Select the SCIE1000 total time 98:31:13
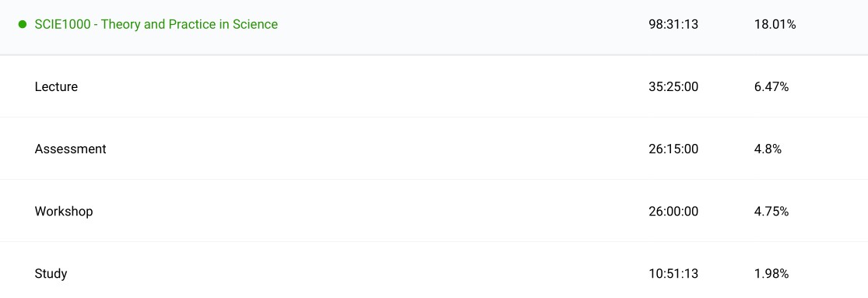The width and height of the screenshot is (868, 298). coord(673,24)
